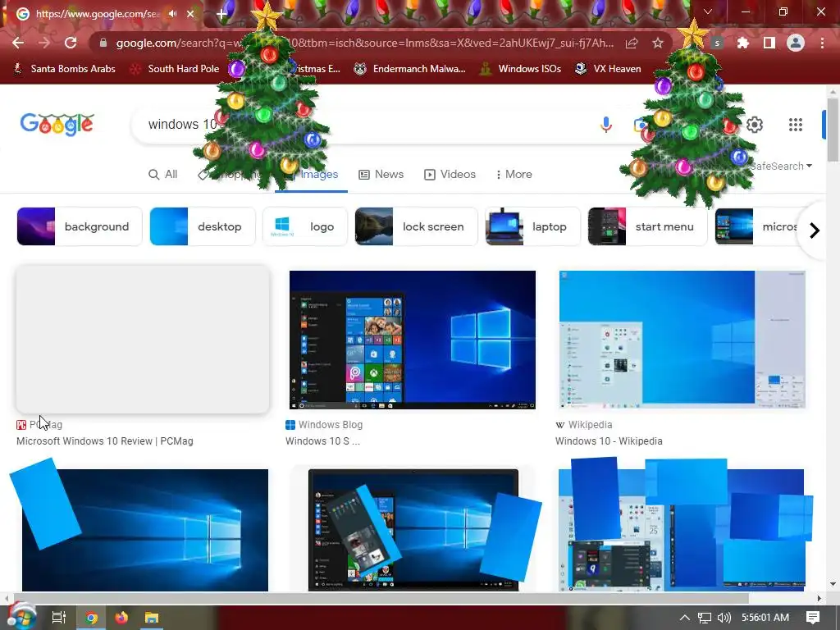This screenshot has width=840, height=630.
Task: Filter images by lock screen chip
Action: [416, 226]
